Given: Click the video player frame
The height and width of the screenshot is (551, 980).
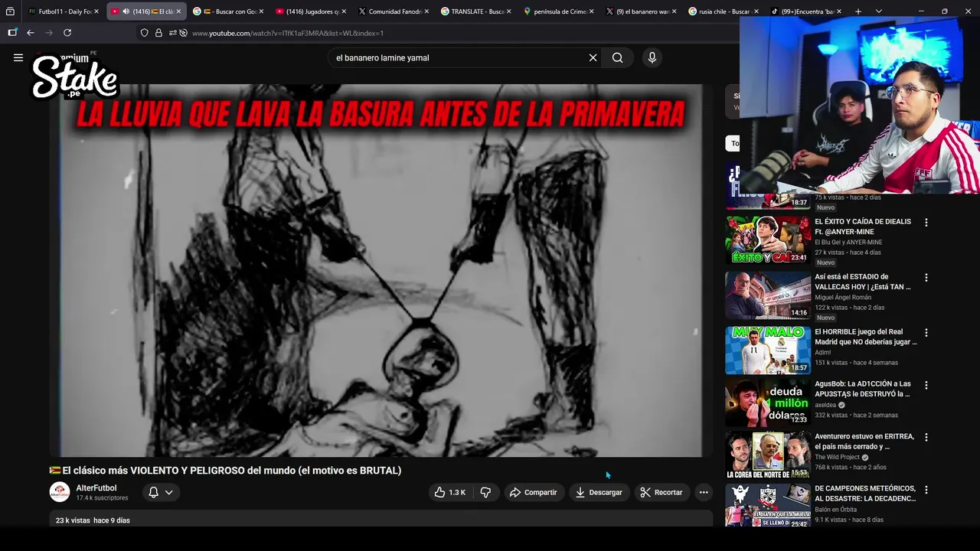Looking at the screenshot, I should tap(381, 270).
